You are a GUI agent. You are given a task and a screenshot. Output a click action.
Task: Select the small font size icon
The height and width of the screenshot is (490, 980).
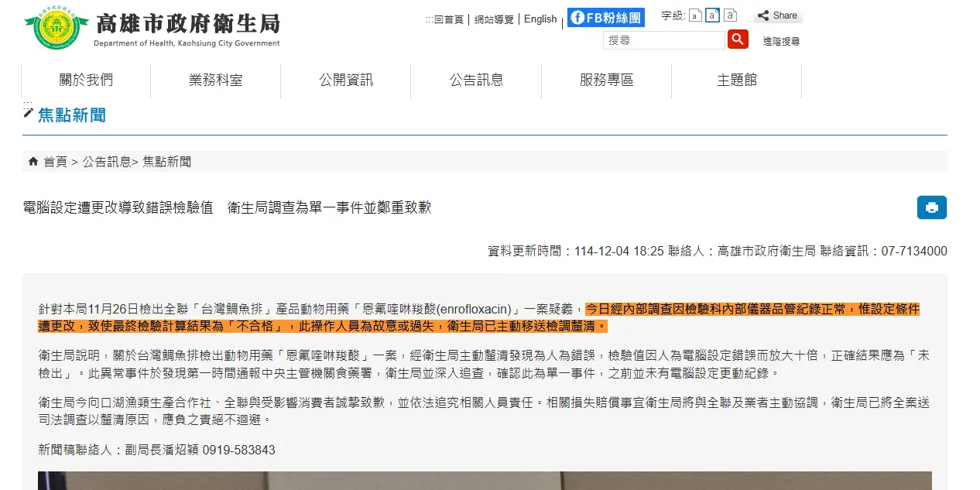pos(695,15)
